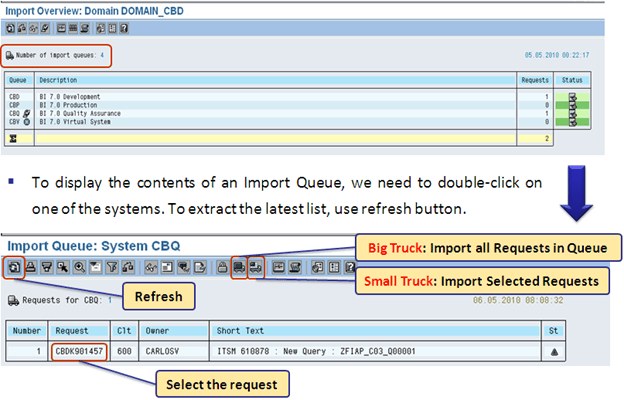The height and width of the screenshot is (400, 624).
Task: Click the Owner column header
Action: (x=162, y=328)
